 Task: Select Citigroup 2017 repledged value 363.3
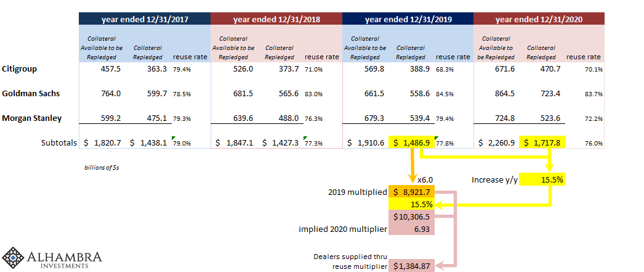pyautogui.click(x=157, y=69)
